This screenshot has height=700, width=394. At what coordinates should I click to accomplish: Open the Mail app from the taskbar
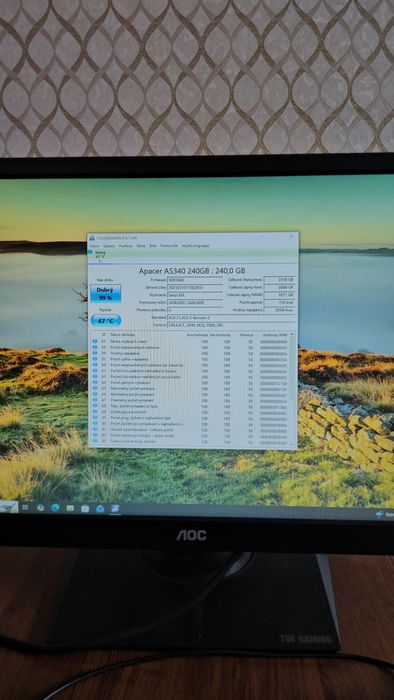tap(100, 508)
